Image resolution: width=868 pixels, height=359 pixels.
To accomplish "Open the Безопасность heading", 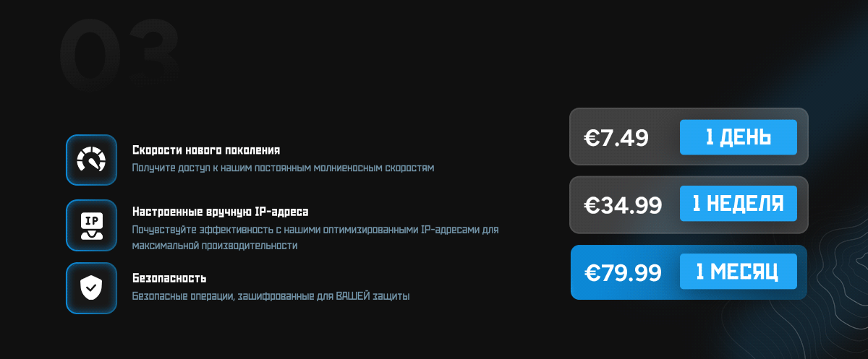I will 169,278.
